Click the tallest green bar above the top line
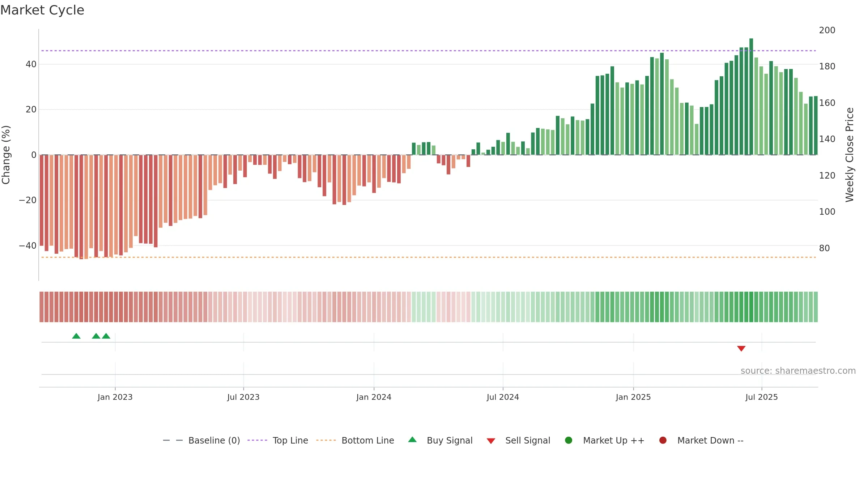The image size is (868, 488). (x=751, y=97)
